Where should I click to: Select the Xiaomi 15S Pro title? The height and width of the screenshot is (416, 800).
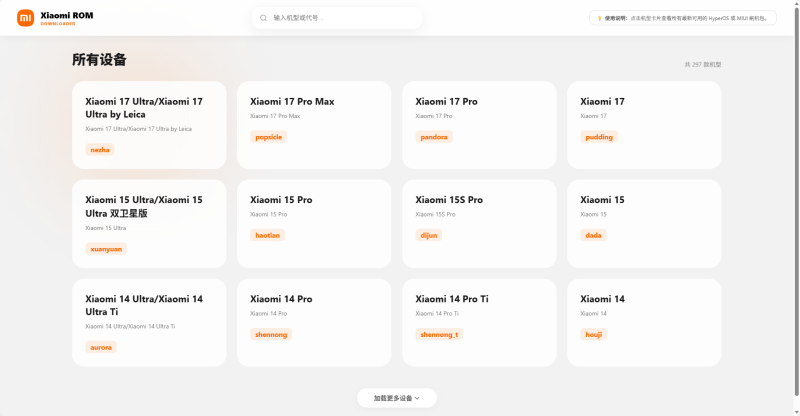coord(449,200)
